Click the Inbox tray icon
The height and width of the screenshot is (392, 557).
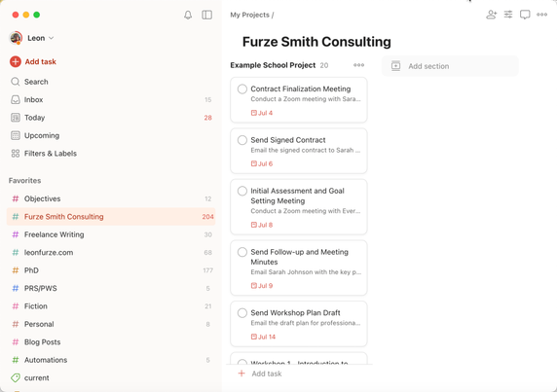point(16,99)
